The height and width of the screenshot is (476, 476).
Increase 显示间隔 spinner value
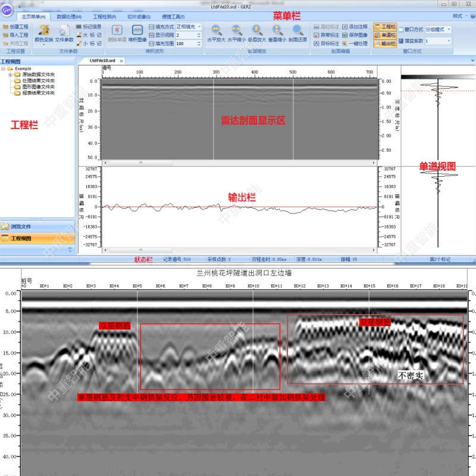click(199, 34)
